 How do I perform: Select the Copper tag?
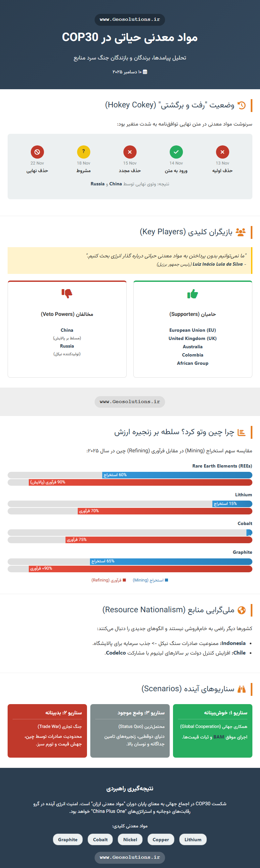tap(160, 839)
